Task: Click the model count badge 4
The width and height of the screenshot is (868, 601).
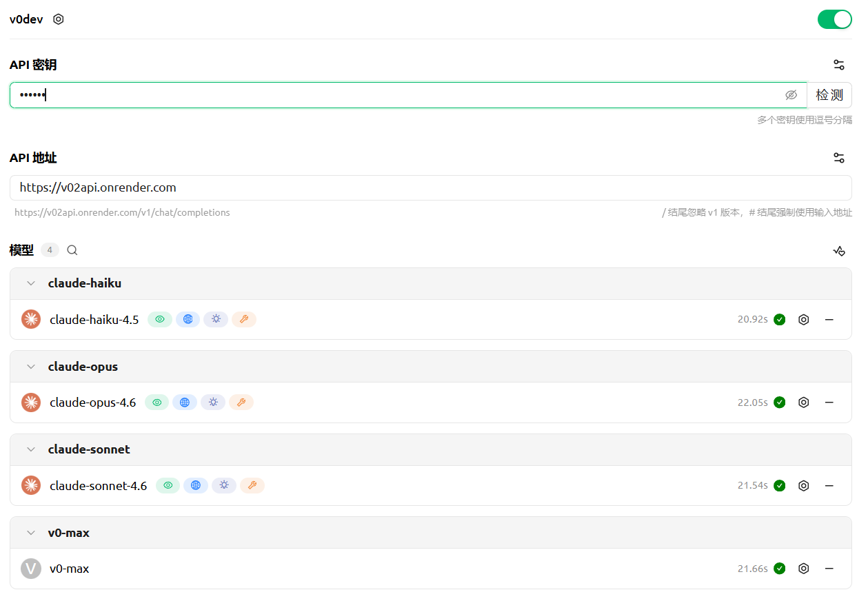Action: click(50, 250)
